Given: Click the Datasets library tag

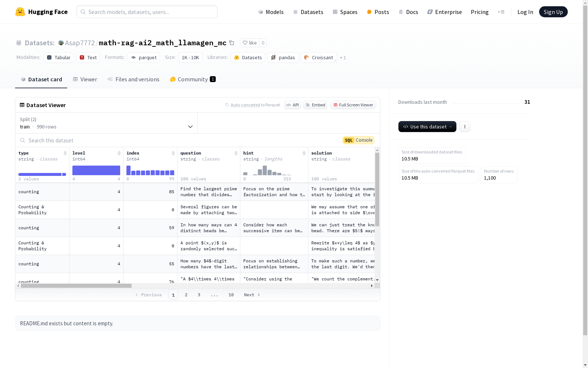Looking at the screenshot, I should (248, 57).
